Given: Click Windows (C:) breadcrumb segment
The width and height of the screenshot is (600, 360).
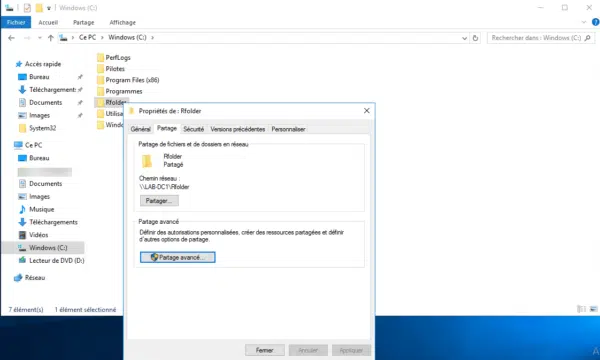Looking at the screenshot, I should 127,37.
